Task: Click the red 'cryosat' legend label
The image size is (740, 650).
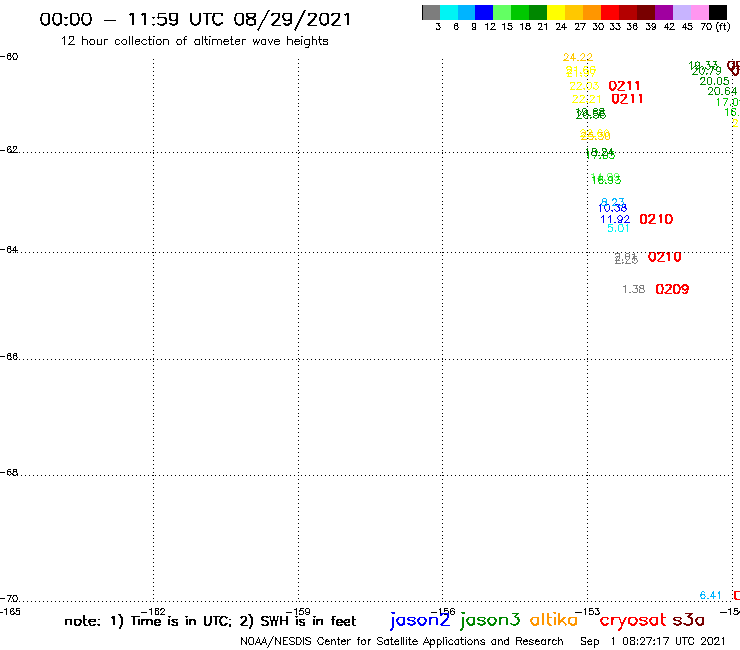Action: (x=633, y=621)
